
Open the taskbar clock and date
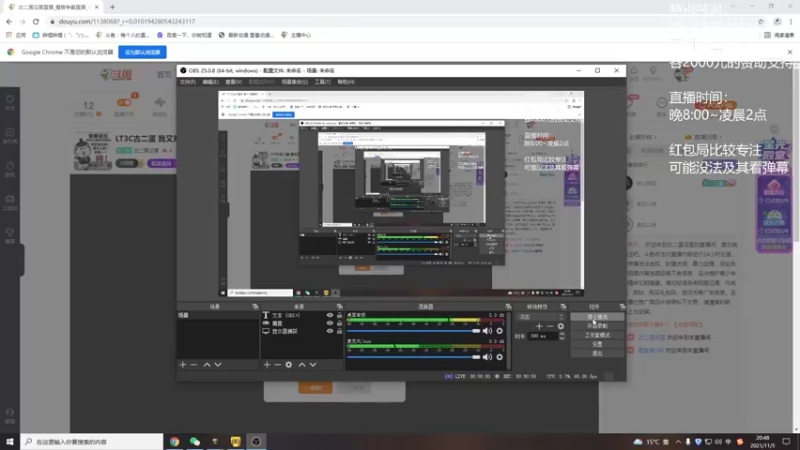point(763,442)
